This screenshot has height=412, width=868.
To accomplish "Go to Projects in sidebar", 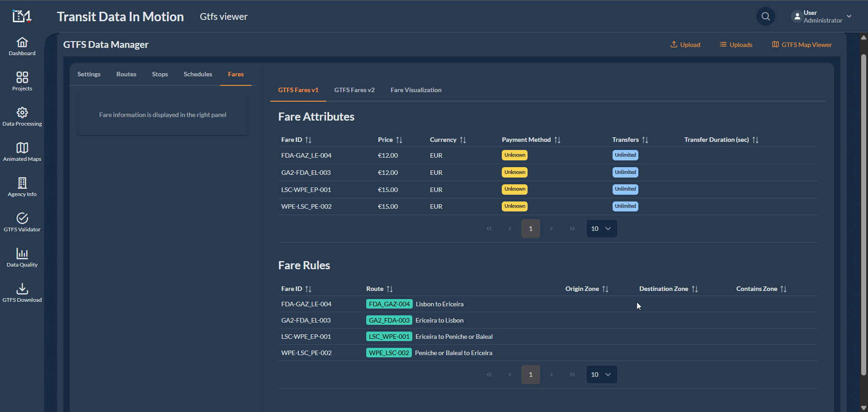I will [22, 81].
